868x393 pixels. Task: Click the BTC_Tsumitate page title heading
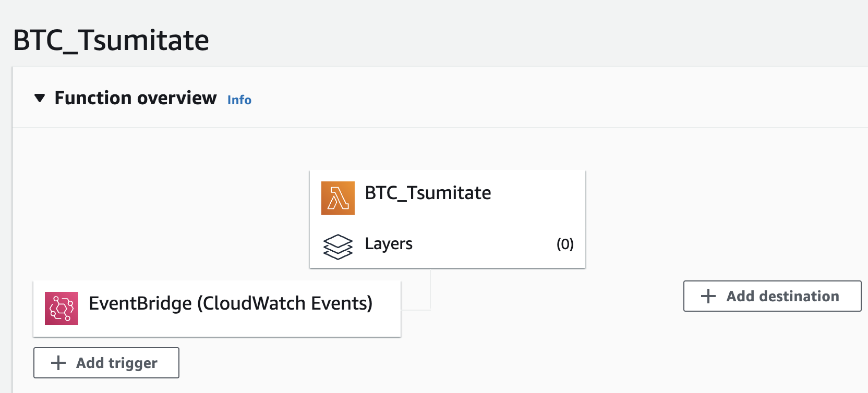tap(111, 40)
